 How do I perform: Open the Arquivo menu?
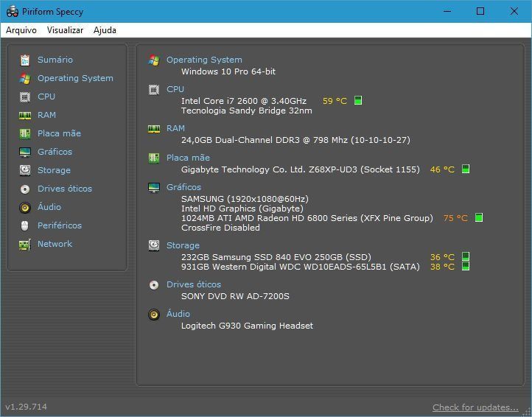pyautogui.click(x=21, y=30)
